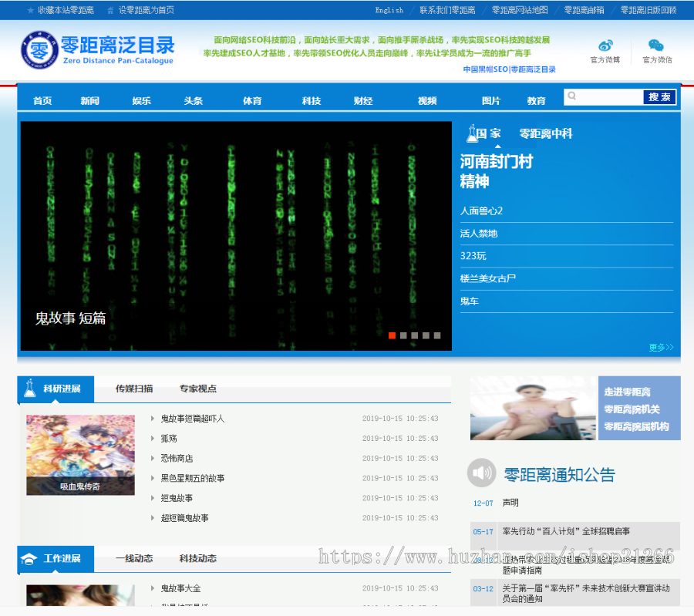Open the 科技 navigation menu item

point(312,101)
